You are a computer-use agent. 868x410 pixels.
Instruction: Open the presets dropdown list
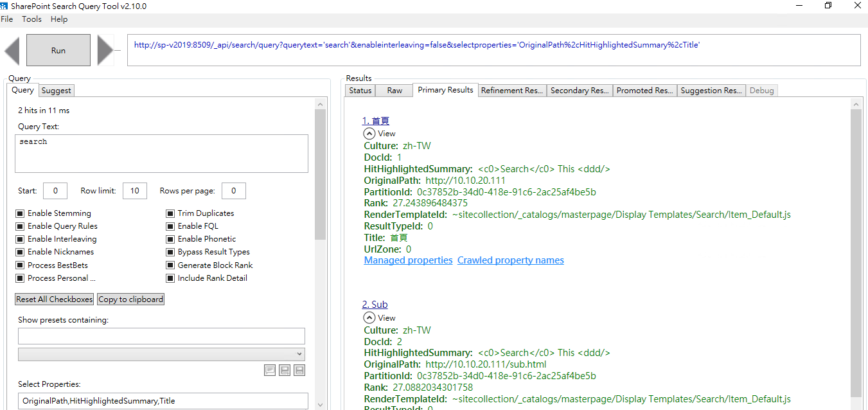click(x=298, y=353)
